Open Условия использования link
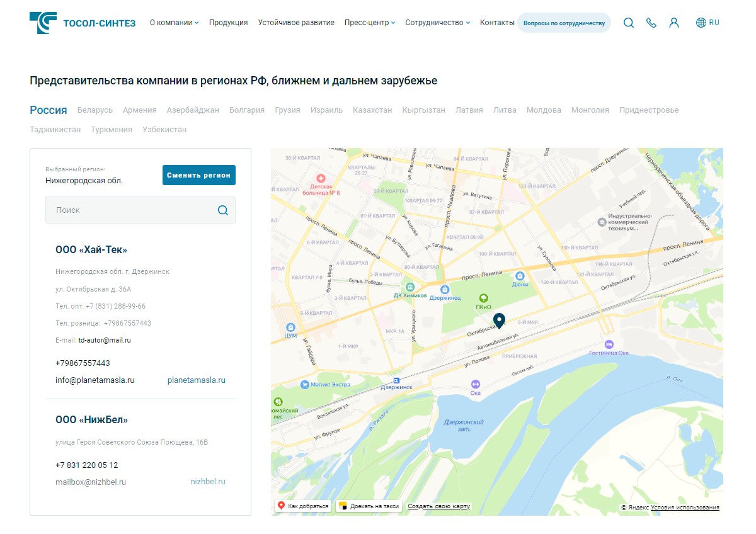756x534 pixels. 685,508
